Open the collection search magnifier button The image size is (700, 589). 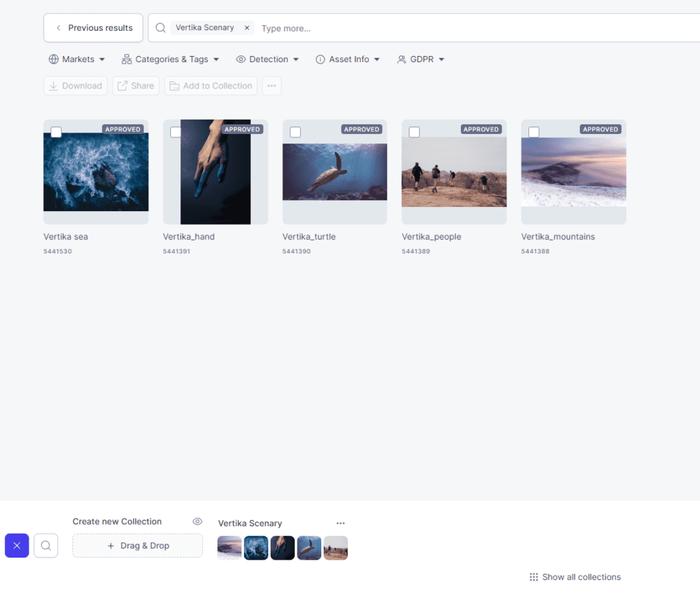point(46,545)
